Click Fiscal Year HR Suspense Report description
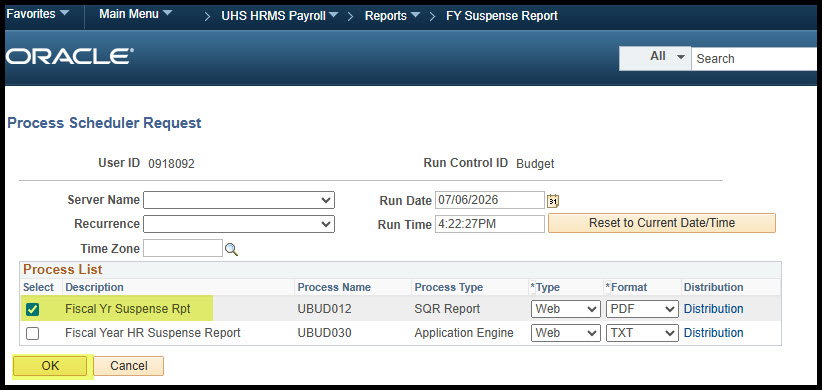This screenshot has height=390, width=822. [153, 333]
